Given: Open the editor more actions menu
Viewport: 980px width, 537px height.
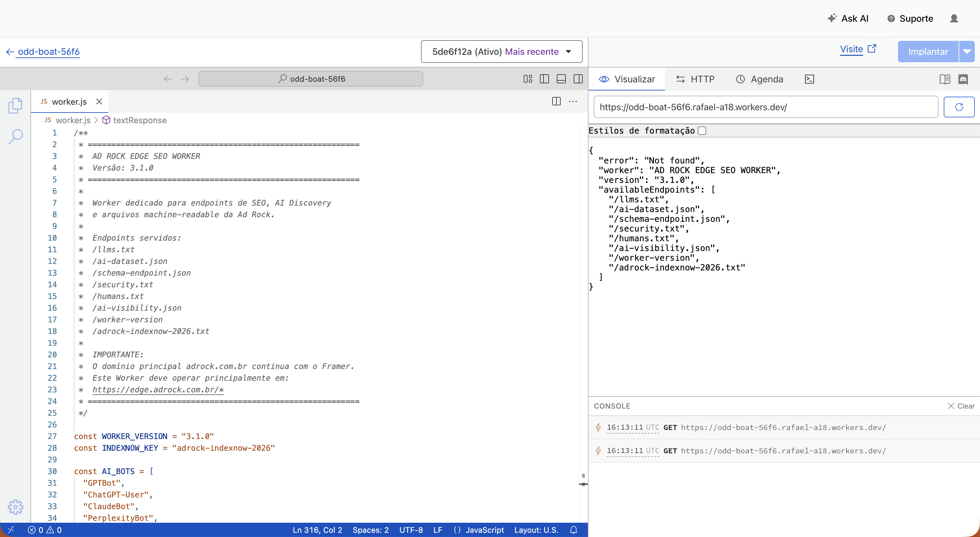Looking at the screenshot, I should (x=573, y=101).
